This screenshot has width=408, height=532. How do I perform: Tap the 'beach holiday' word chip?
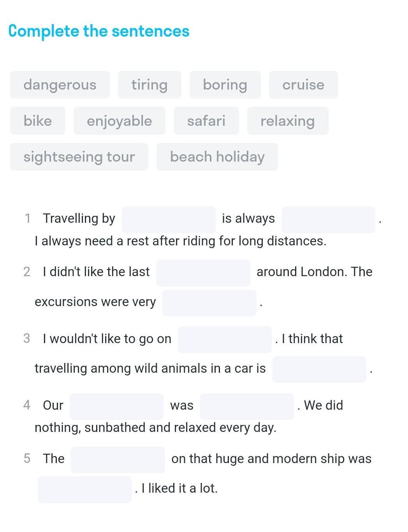click(x=217, y=157)
